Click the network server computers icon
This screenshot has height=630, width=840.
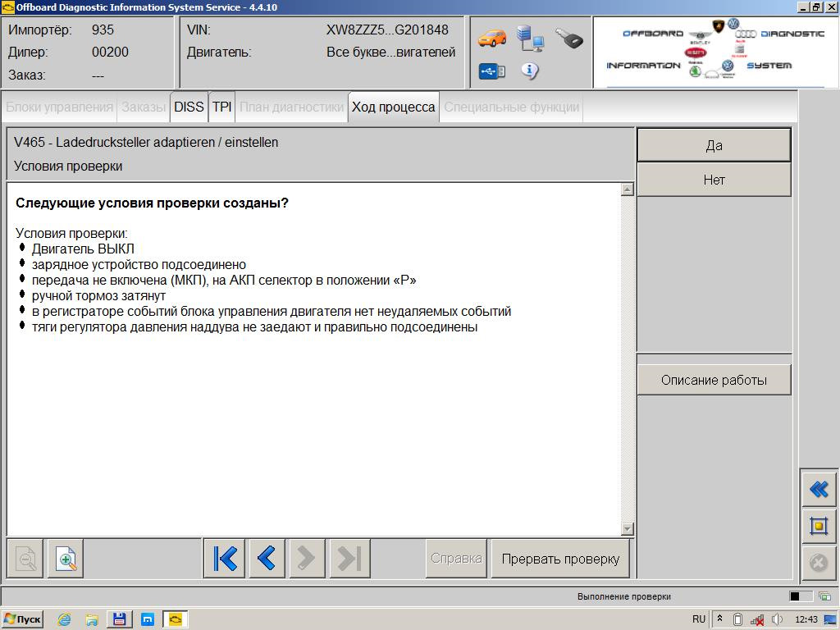pos(531,39)
